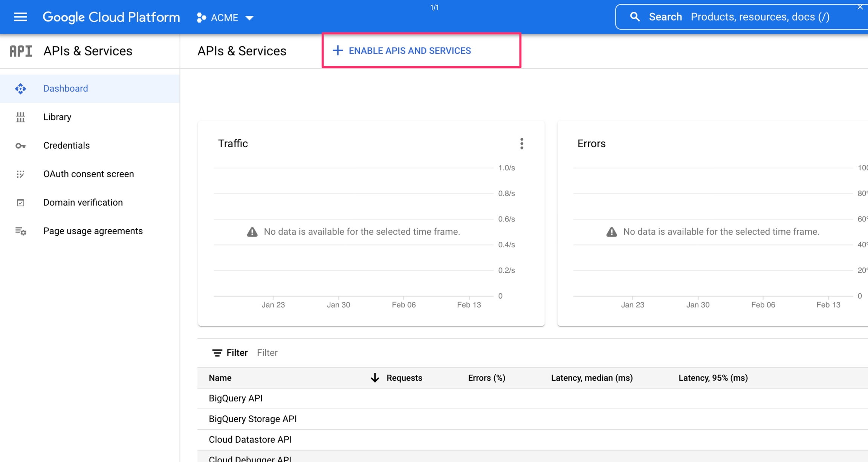Click the Library grid icon
Image resolution: width=868 pixels, height=462 pixels.
click(20, 117)
